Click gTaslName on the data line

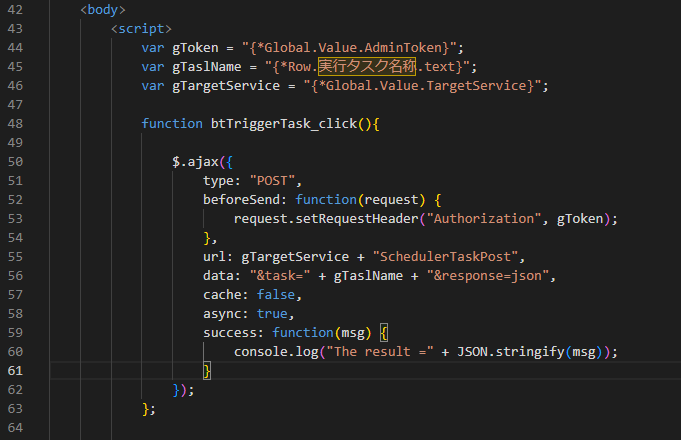368,276
